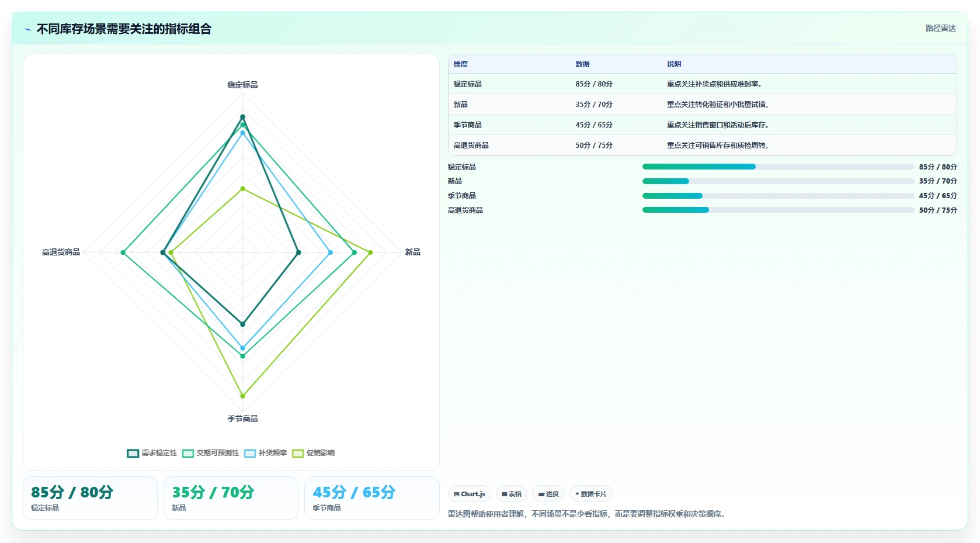Click the footer note starting 雷达图帮助使用者理解
This screenshot has width=980, height=543.
coord(588,514)
